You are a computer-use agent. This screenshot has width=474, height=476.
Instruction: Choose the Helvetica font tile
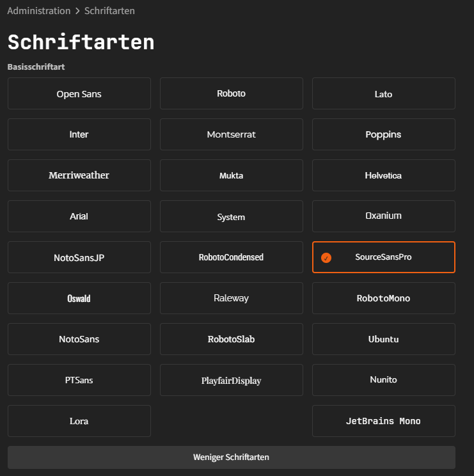pyautogui.click(x=383, y=175)
